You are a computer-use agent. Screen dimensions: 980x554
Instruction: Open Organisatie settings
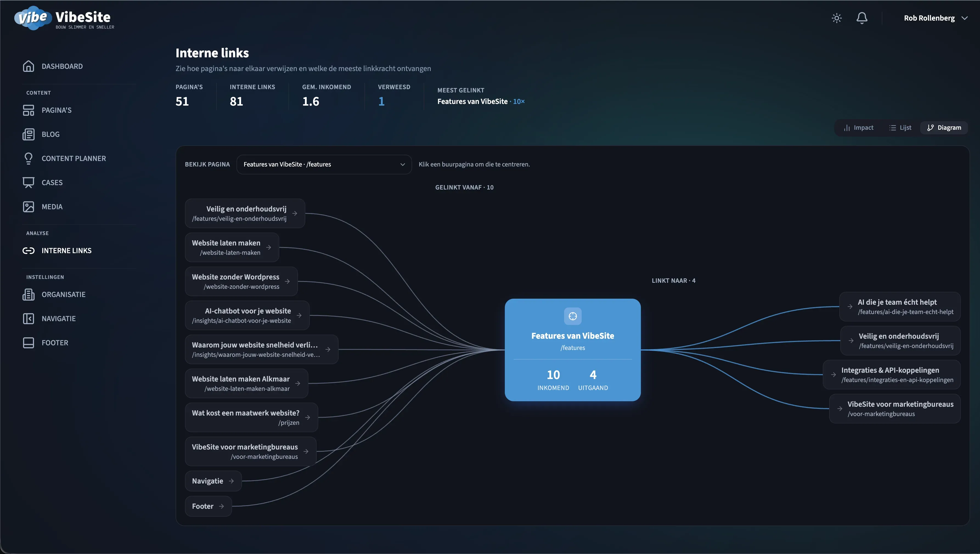click(64, 295)
